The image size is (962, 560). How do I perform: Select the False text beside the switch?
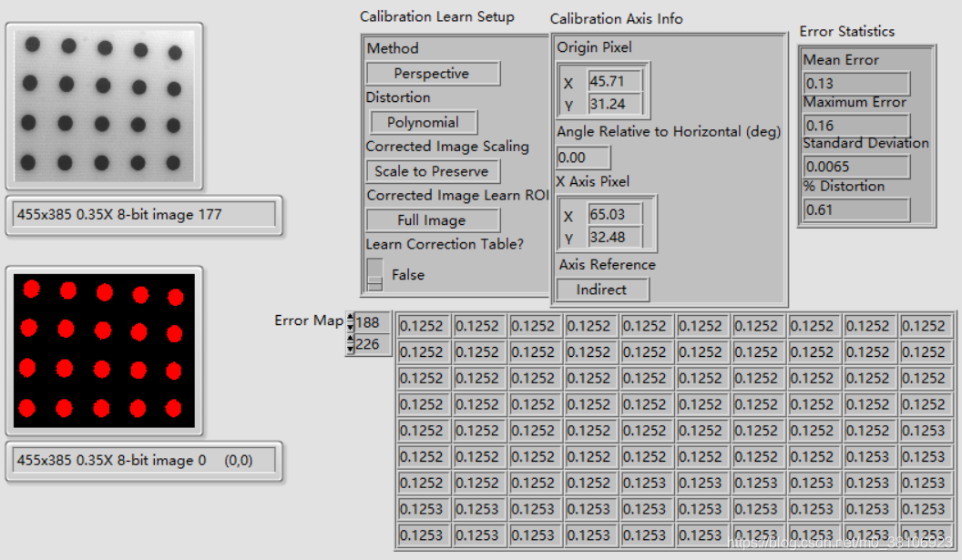pos(408,275)
